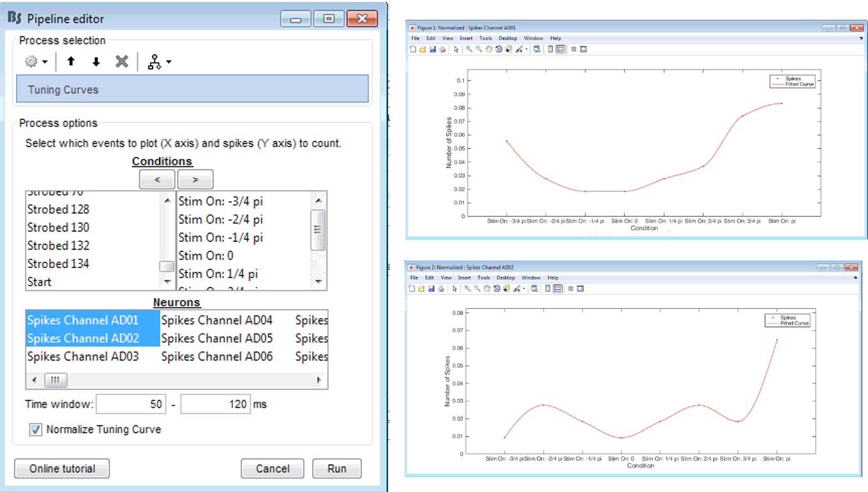Select the Pan hand tool in Figure 1
The image size is (868, 492).
click(x=489, y=49)
